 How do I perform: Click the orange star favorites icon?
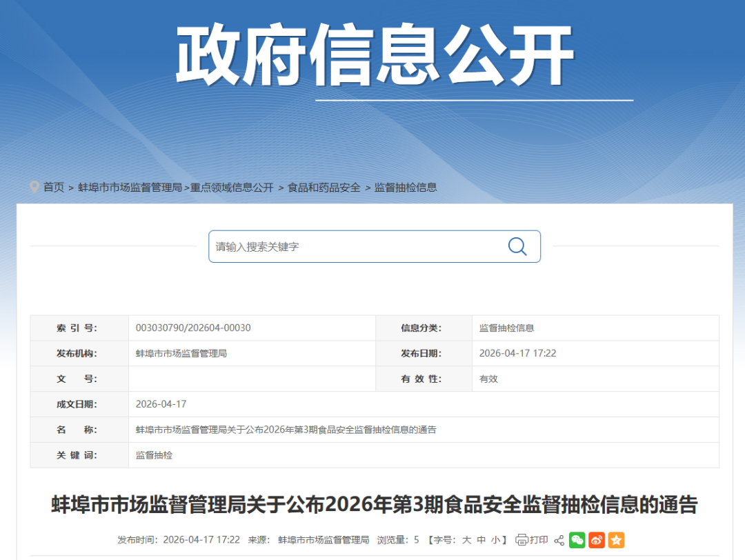616,540
